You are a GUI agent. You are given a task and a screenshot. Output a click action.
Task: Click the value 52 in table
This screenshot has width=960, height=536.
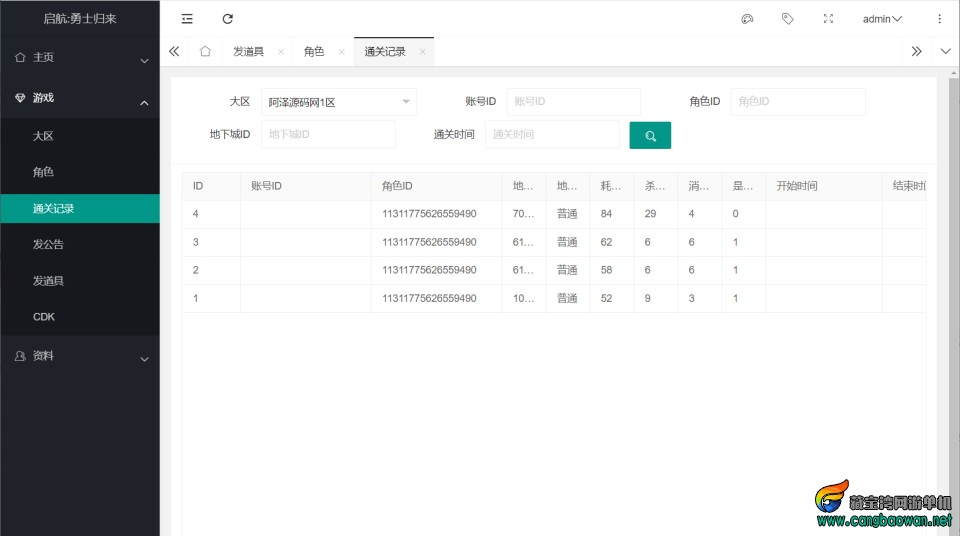tap(606, 298)
